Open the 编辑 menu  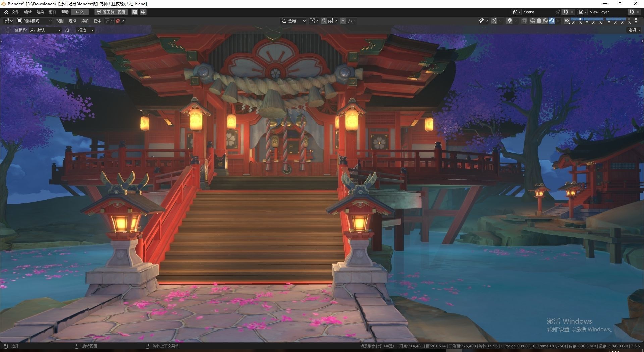28,12
